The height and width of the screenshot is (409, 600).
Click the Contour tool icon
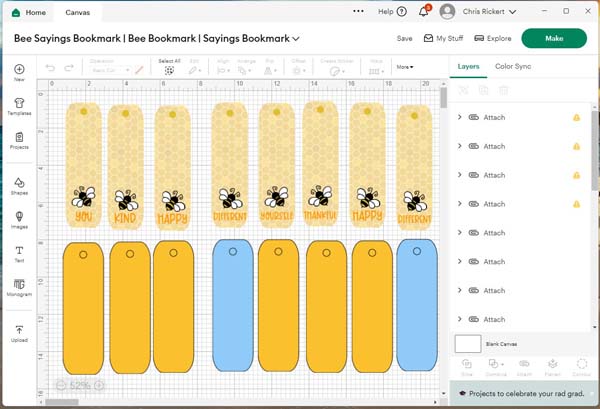pos(582,363)
